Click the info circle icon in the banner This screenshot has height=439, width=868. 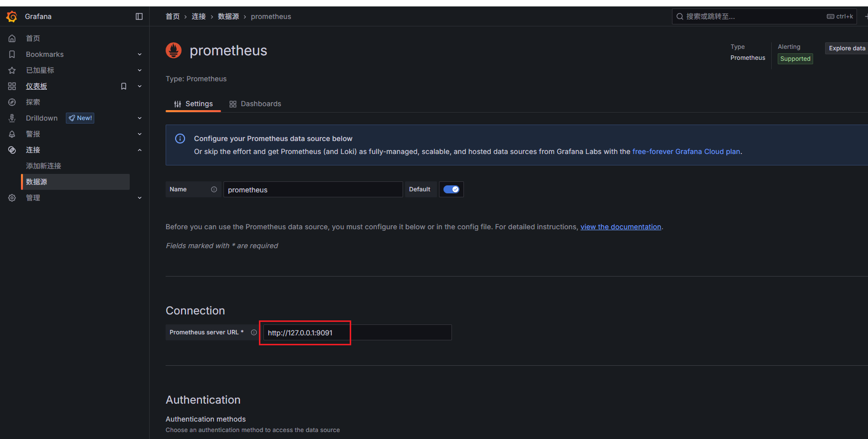tap(180, 139)
